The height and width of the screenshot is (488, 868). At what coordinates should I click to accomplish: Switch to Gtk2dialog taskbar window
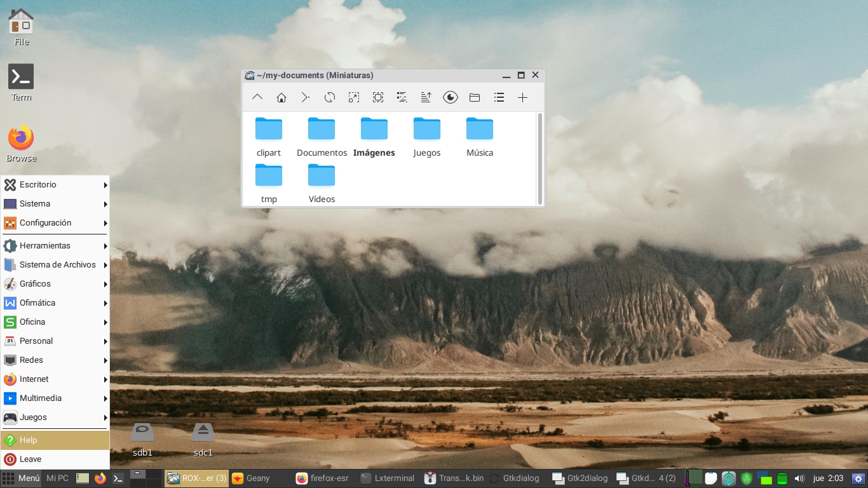pyautogui.click(x=581, y=478)
